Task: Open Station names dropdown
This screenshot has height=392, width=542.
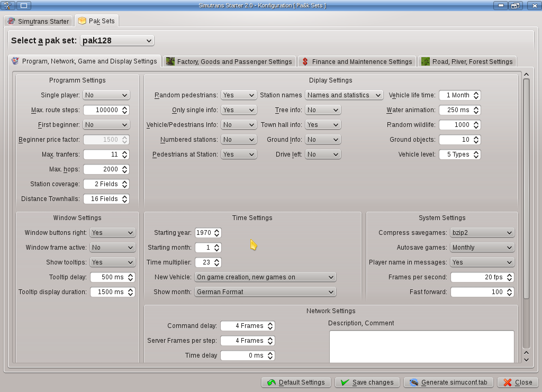Action: pos(344,95)
